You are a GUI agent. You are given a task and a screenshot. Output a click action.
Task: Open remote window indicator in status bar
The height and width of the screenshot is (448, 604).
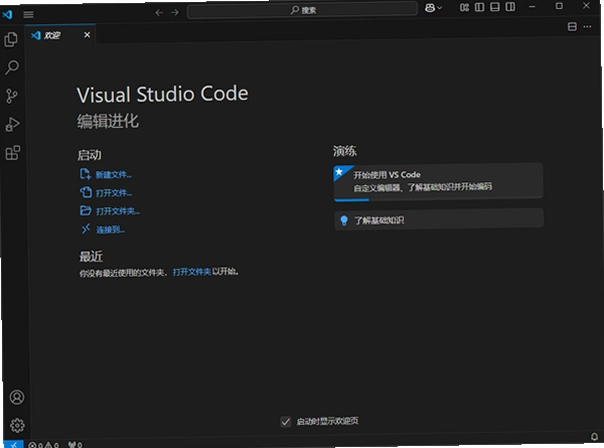tap(13, 445)
